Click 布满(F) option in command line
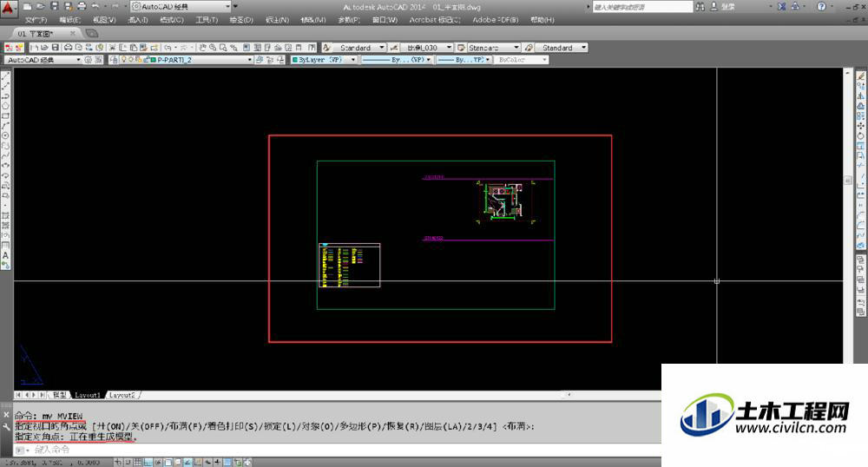 [185, 426]
